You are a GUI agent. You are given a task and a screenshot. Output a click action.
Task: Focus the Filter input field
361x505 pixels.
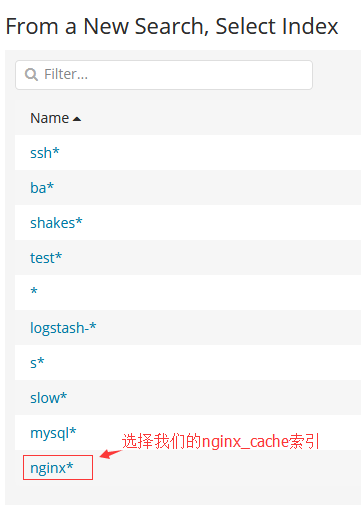pyautogui.click(x=164, y=75)
